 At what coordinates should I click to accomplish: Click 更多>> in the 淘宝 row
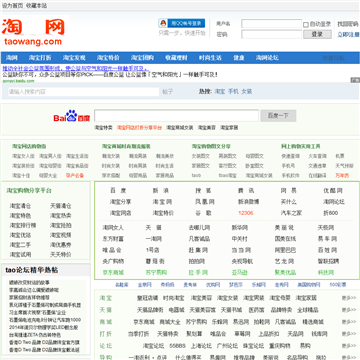pos(349,298)
